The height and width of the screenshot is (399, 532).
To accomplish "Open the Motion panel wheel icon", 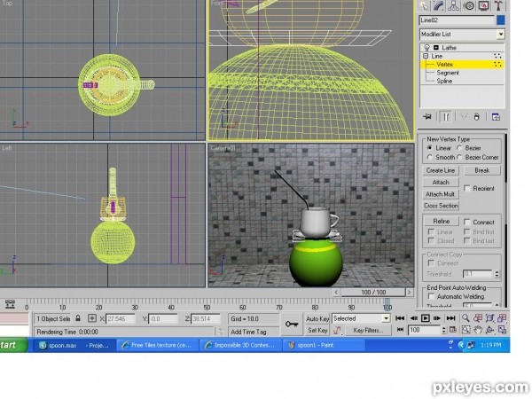I will click(468, 6).
